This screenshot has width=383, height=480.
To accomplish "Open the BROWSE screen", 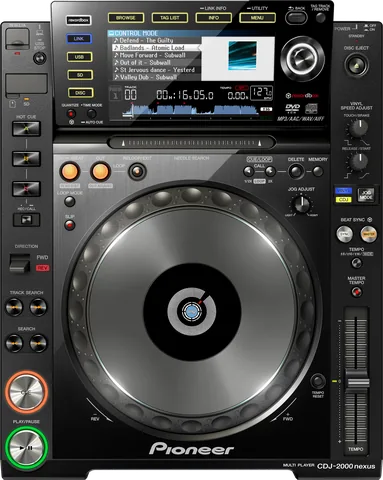I will (126, 18).
